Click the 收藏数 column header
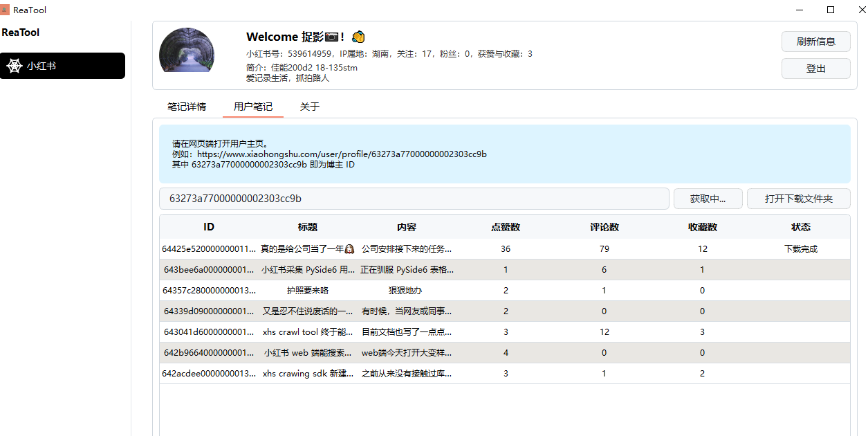The width and height of the screenshot is (868, 436). click(x=703, y=227)
